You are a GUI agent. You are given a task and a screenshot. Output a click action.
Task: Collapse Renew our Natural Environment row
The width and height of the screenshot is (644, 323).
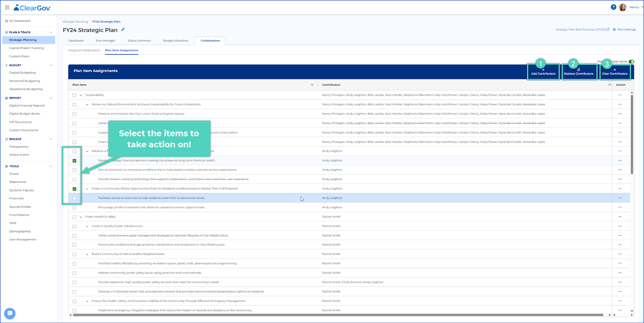point(87,105)
